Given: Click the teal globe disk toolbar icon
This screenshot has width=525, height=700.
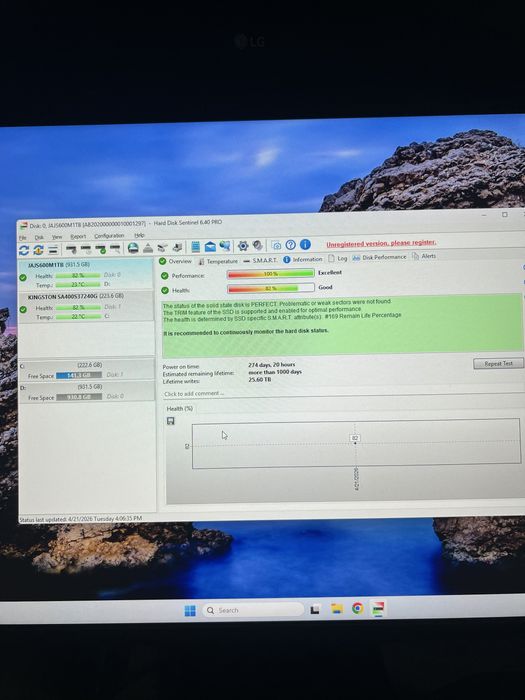Looking at the screenshot, I should [133, 248].
